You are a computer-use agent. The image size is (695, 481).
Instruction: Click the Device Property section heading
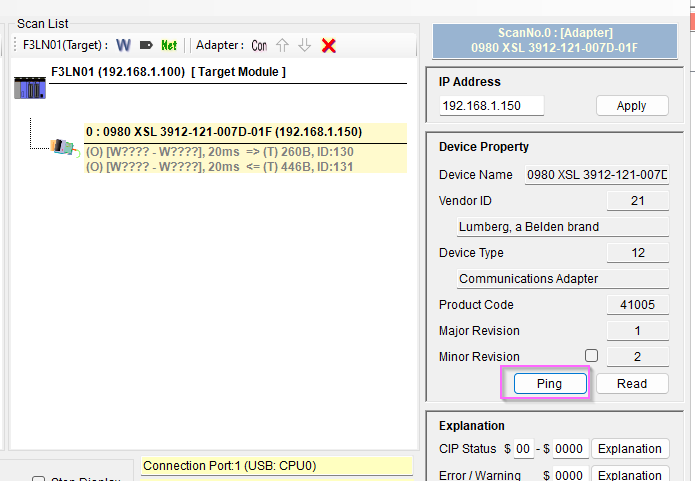click(484, 147)
